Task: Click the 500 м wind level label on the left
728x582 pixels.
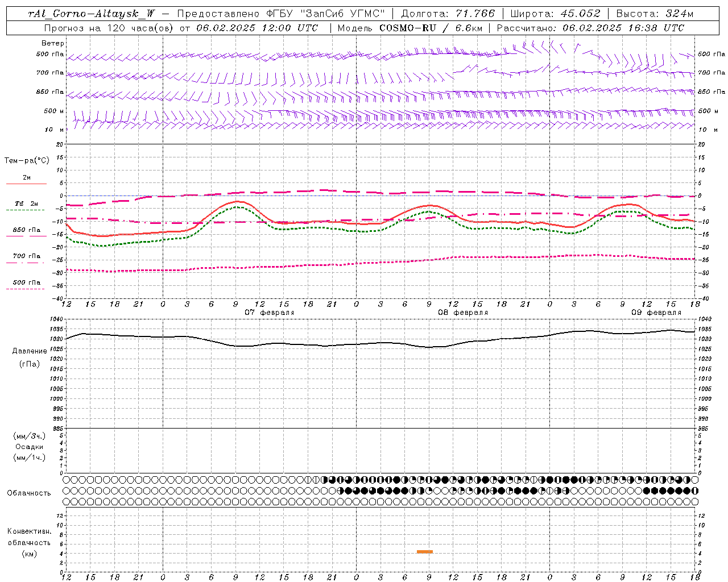Action: tap(54, 111)
